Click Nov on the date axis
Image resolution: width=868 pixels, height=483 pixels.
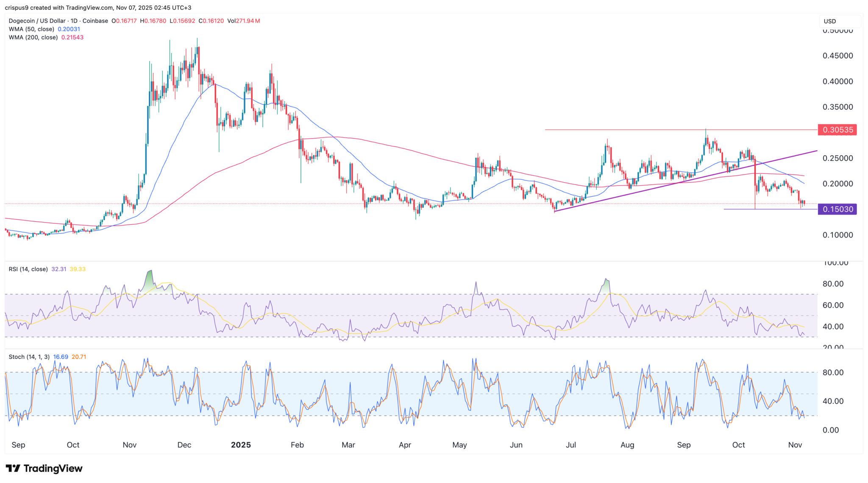(130, 445)
